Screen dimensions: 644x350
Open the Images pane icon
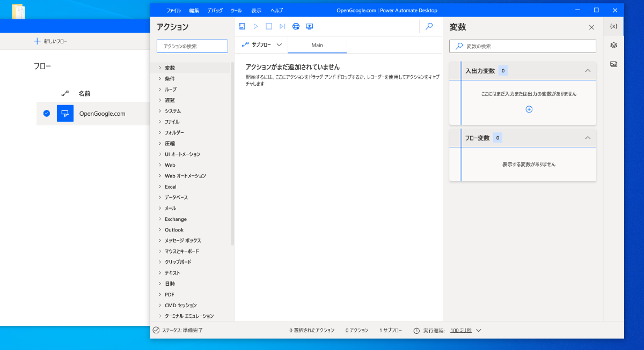click(x=614, y=64)
